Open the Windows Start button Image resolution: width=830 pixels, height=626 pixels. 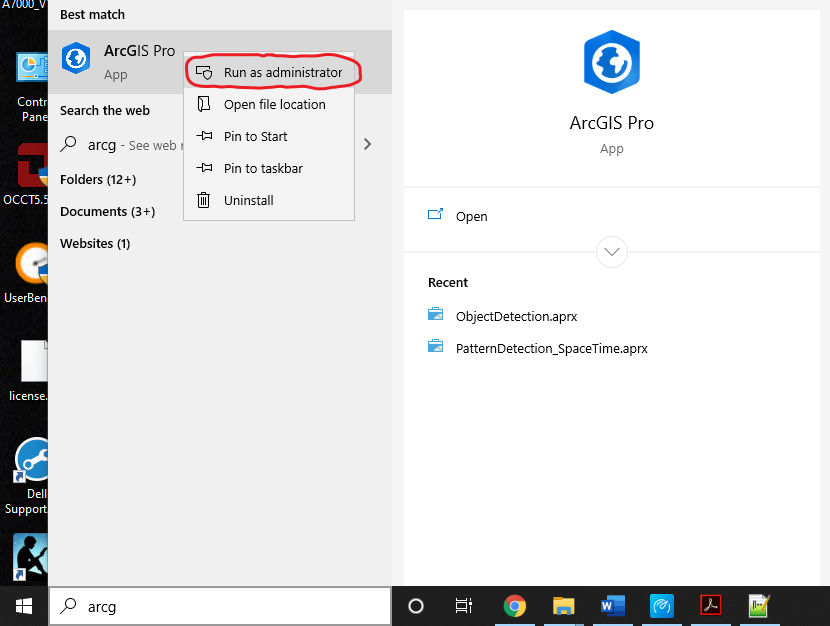coord(24,606)
